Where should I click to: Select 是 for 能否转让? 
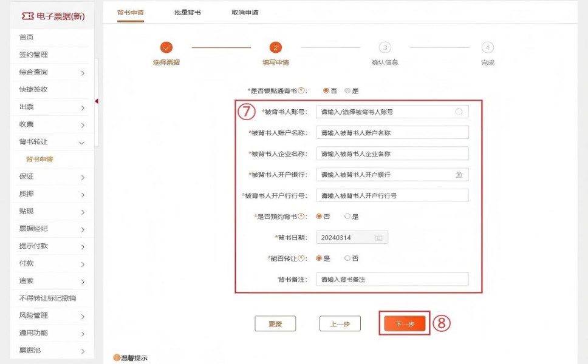(319, 258)
